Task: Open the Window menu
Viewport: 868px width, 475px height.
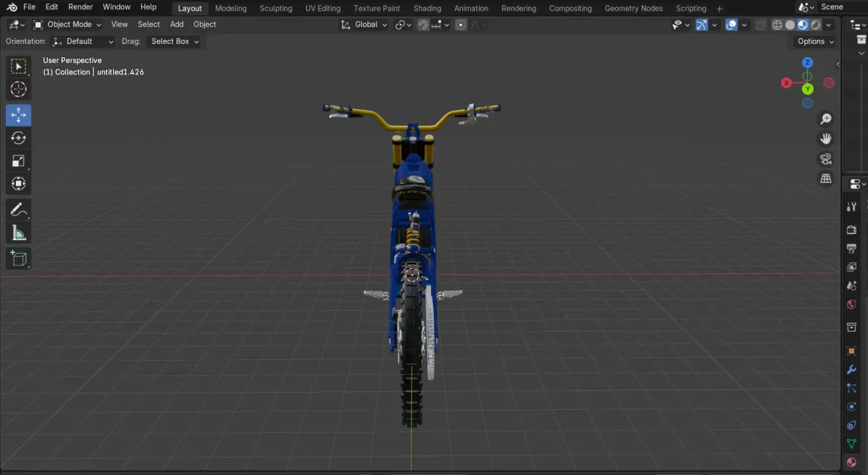Action: click(x=116, y=7)
